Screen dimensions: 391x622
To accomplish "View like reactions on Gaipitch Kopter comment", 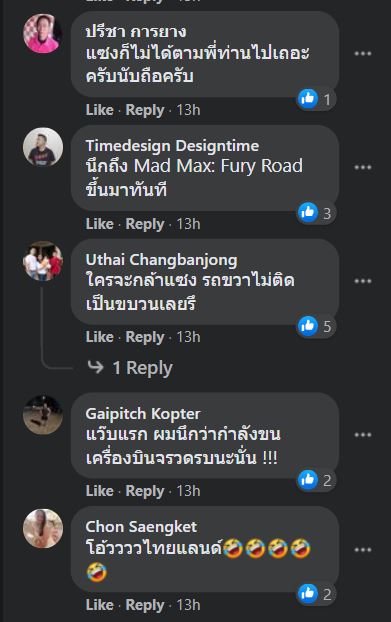I will [x=316, y=480].
